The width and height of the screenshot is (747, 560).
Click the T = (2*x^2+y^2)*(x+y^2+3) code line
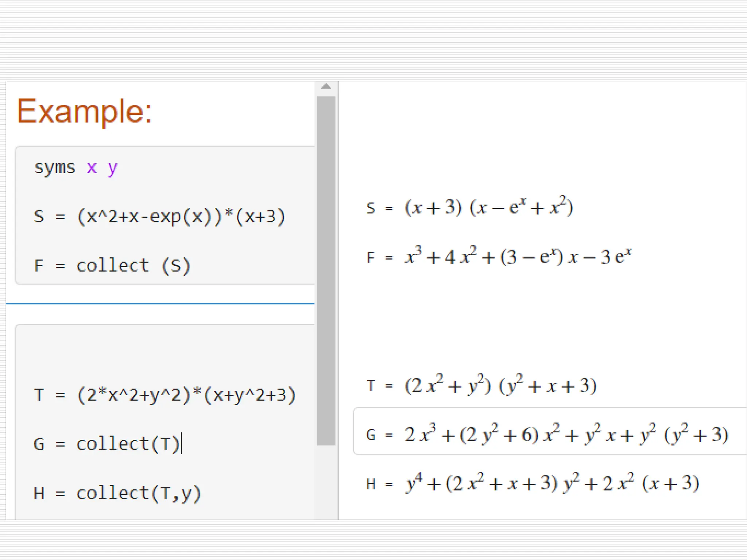click(164, 395)
